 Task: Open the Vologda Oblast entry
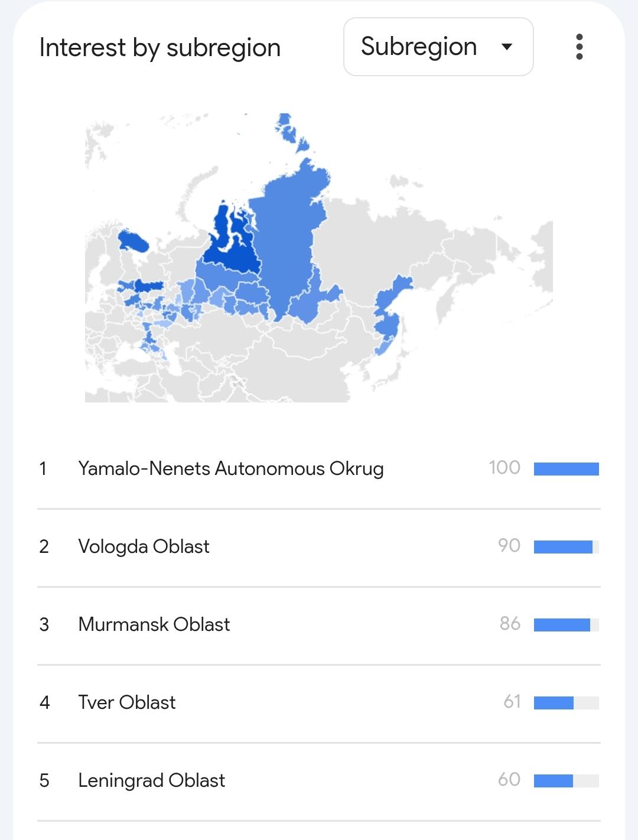tap(144, 546)
